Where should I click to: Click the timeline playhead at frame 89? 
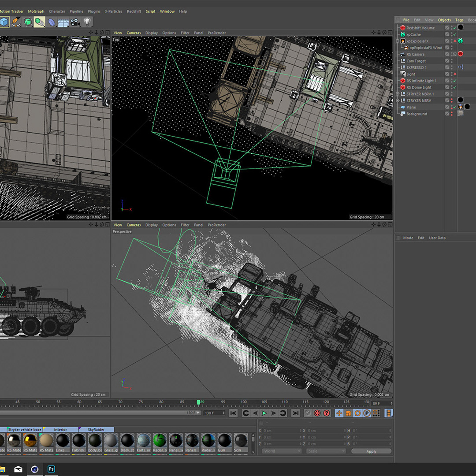[x=198, y=402]
